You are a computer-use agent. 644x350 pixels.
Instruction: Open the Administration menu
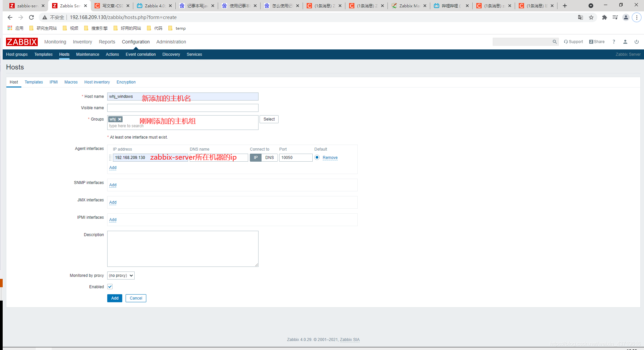[171, 42]
